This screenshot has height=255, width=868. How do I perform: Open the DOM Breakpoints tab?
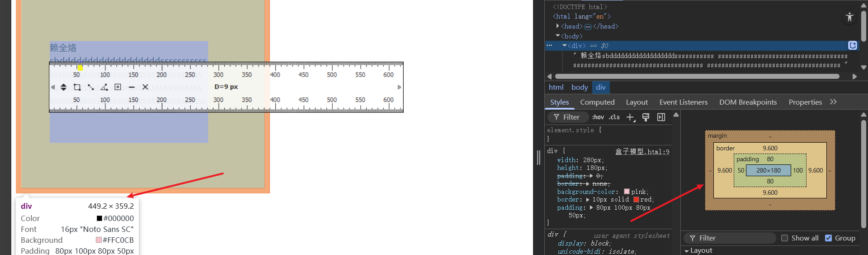coord(748,102)
